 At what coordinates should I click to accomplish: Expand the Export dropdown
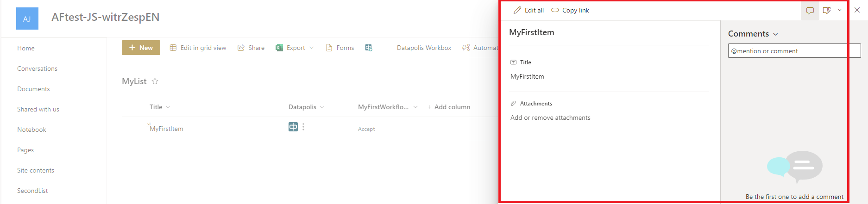[311, 48]
